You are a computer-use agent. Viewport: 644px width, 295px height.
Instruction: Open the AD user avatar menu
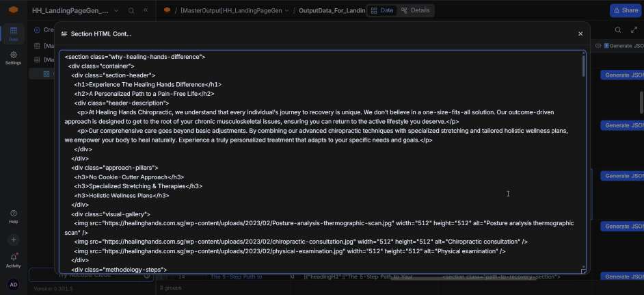13,284
